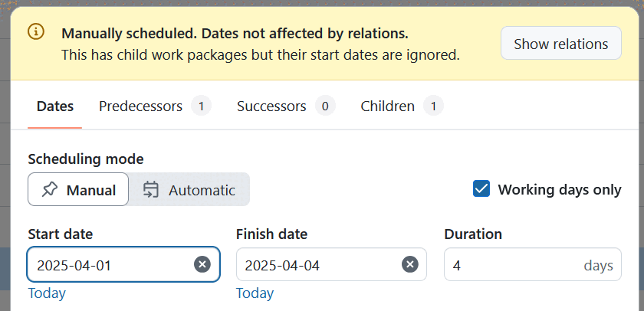Focus the Start date input field
Image resolution: width=644 pixels, height=311 pixels.
(107, 265)
